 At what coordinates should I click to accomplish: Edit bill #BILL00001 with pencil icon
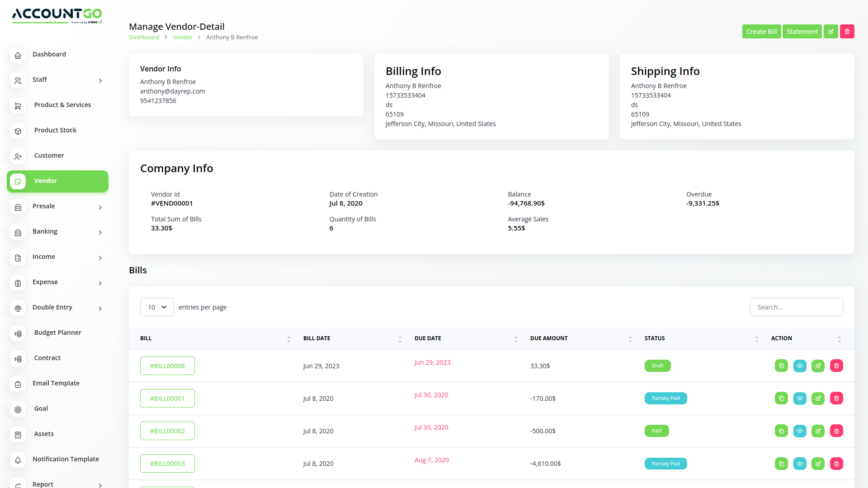pos(818,399)
